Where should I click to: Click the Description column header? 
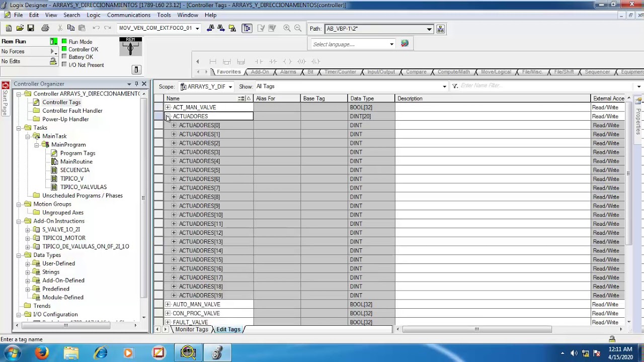click(493, 99)
